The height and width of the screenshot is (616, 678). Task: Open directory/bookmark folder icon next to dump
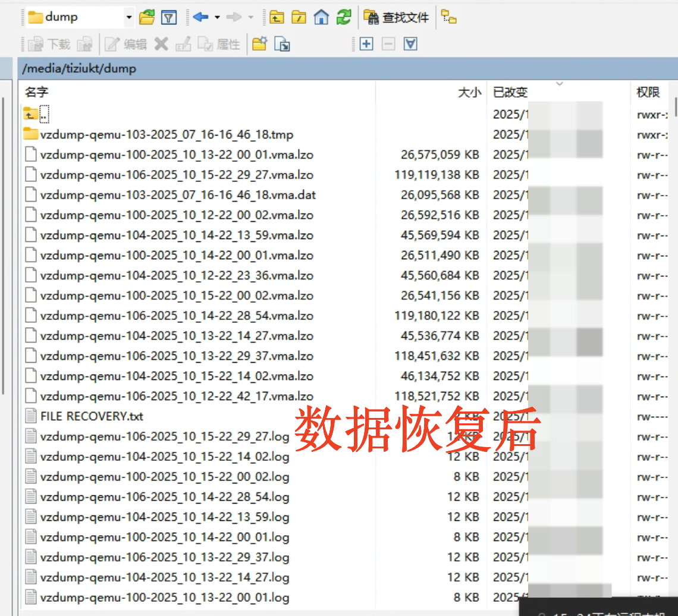click(x=146, y=17)
